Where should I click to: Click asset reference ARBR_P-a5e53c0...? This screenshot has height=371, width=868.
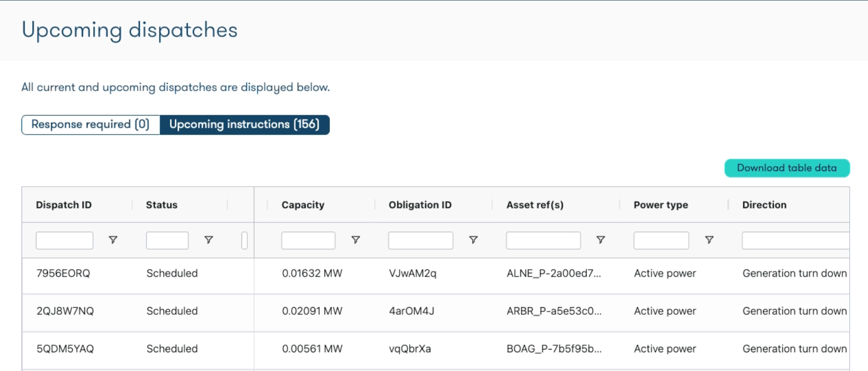point(554,311)
